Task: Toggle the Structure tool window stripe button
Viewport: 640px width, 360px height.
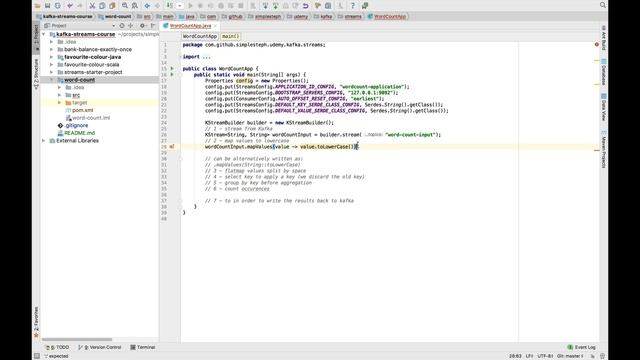Action: 36,74
